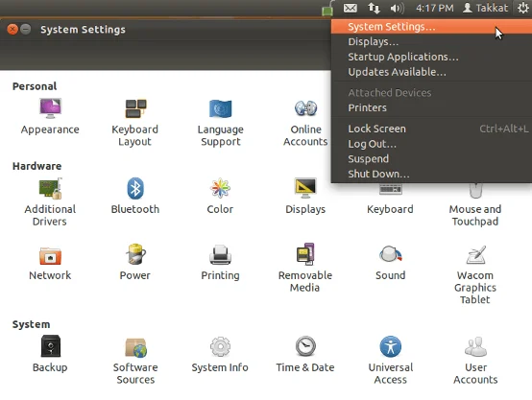The image size is (532, 400).
Task: Open Keyboard settings in Hardware section
Action: pos(390,200)
